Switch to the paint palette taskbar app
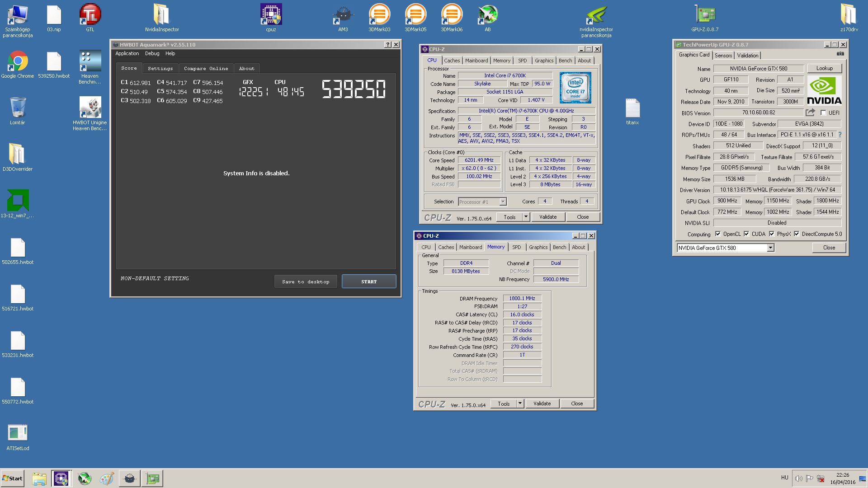Image resolution: width=868 pixels, height=488 pixels. point(107,479)
